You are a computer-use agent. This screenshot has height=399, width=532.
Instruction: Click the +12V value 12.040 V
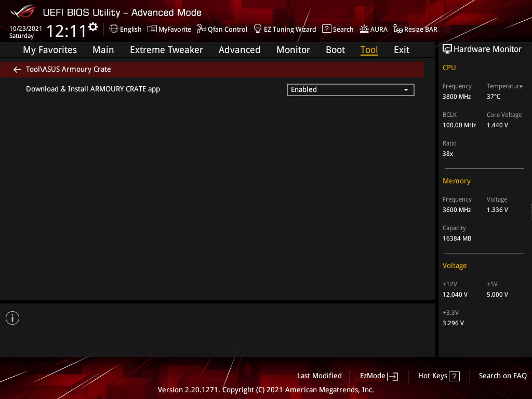(455, 295)
